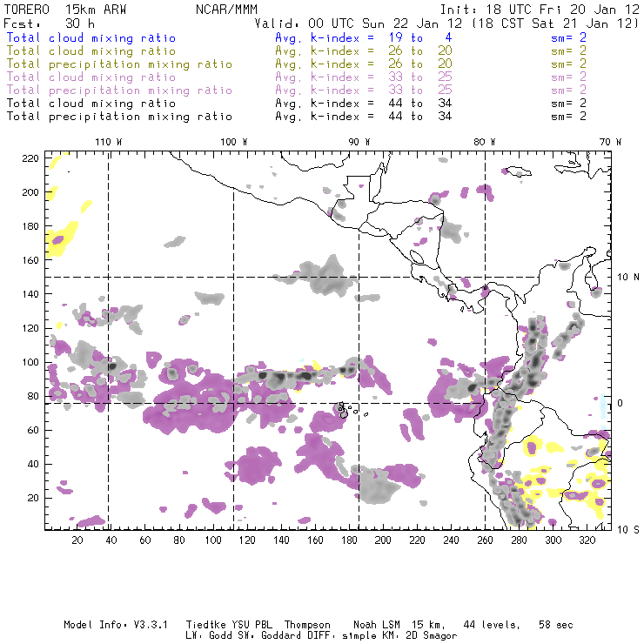Click the x-axis tick label "320"
Viewport: 644px width, 644px height.
[587, 540]
